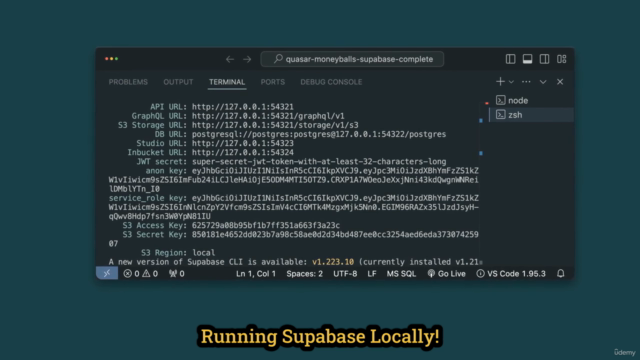
Task: Click the Studio URL http://127.0.0.1:54323
Action: tap(242, 143)
